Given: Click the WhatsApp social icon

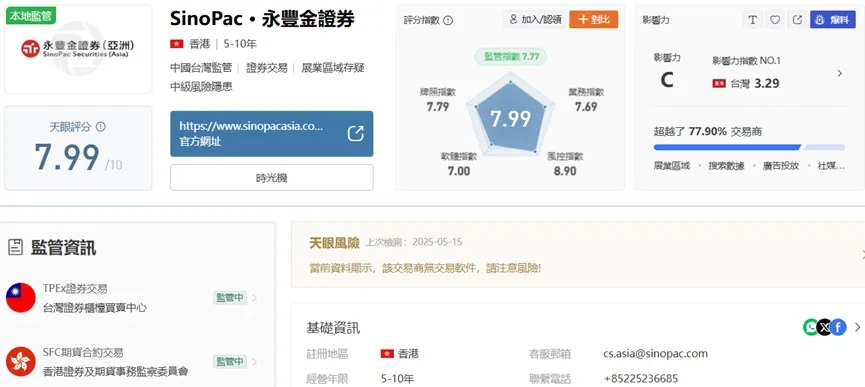Looking at the screenshot, I should (810, 327).
